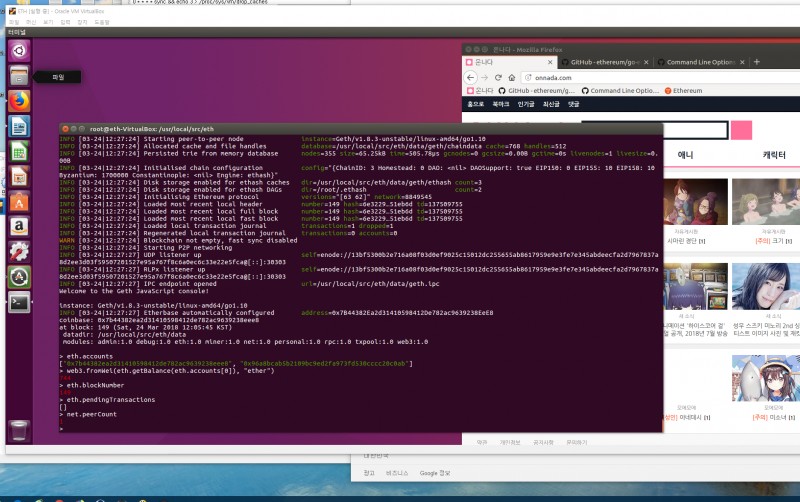Viewport: 800px width, 502px height.
Task: Open Ubuntu Software Center icon
Action: (19, 202)
